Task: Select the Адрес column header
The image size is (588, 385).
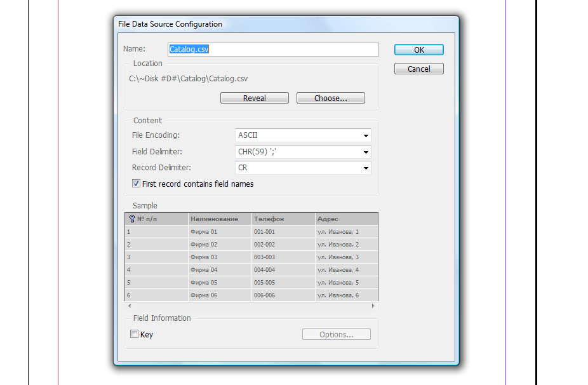Action: [x=347, y=219]
